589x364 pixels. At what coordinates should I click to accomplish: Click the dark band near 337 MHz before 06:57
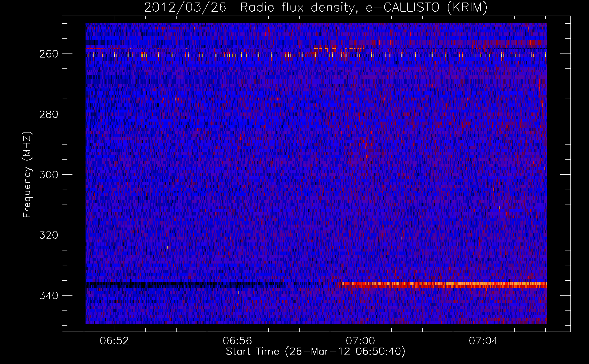coord(185,285)
